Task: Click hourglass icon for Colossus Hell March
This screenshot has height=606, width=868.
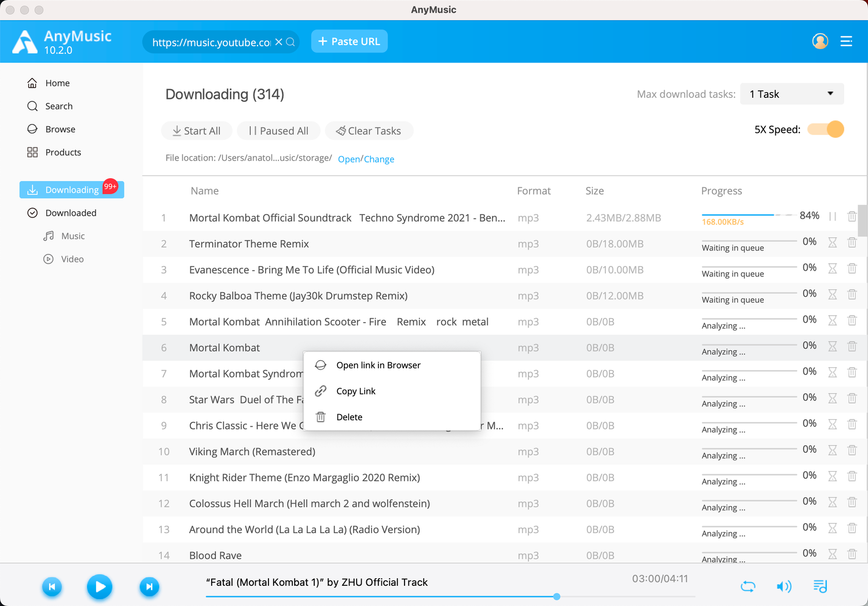Action: (833, 502)
